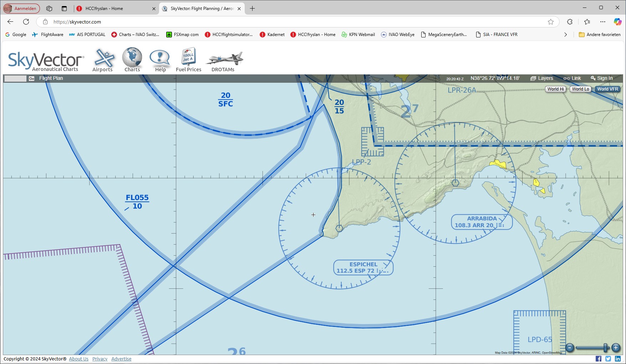This screenshot has width=626, height=364.
Task: Add this page to favorites star
Action: 551,22
